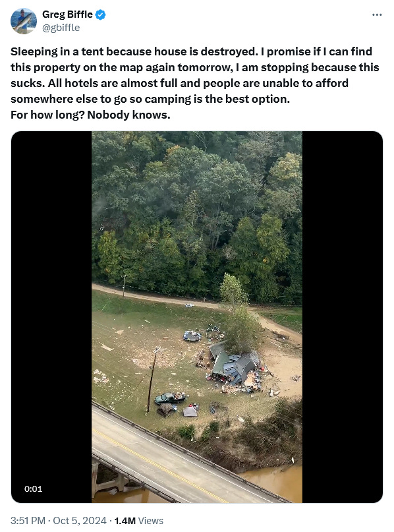Open Greg Biffle's profile avatar
The image size is (394, 532).
[x=24, y=21]
